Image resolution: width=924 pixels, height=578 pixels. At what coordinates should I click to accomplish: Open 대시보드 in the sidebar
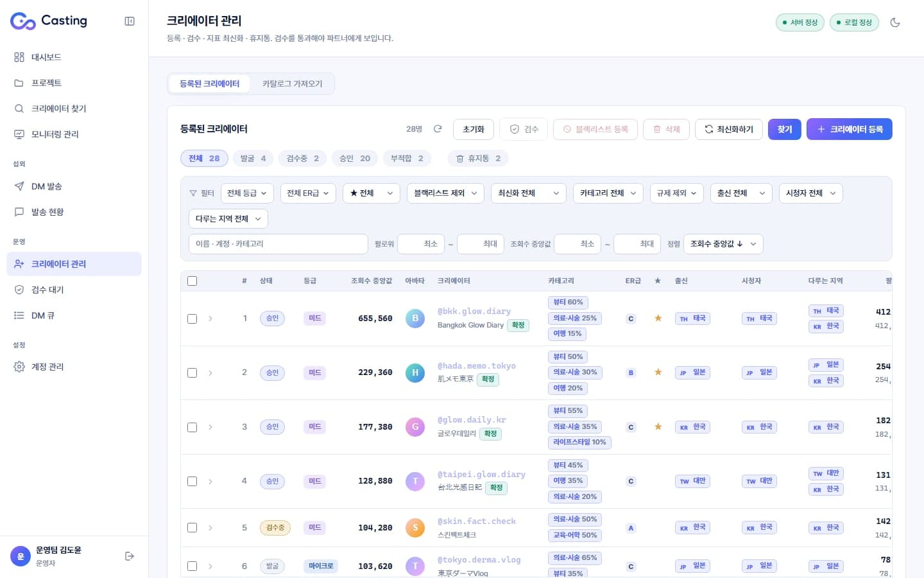pyautogui.click(x=74, y=57)
